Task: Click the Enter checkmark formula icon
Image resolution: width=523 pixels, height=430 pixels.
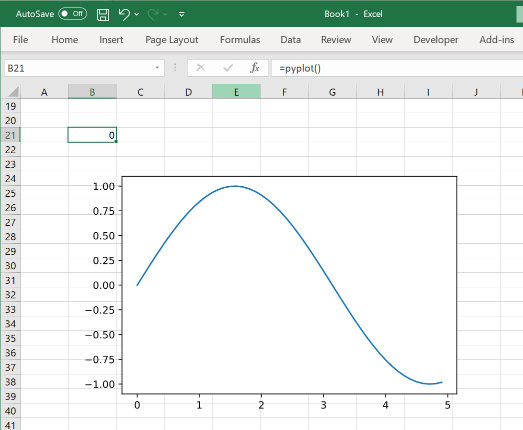Action: click(x=228, y=68)
